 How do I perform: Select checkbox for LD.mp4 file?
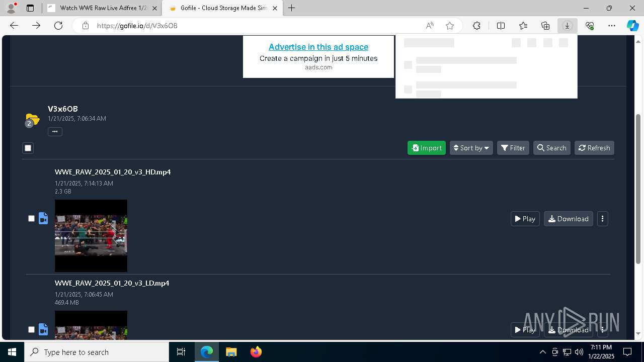click(x=31, y=329)
